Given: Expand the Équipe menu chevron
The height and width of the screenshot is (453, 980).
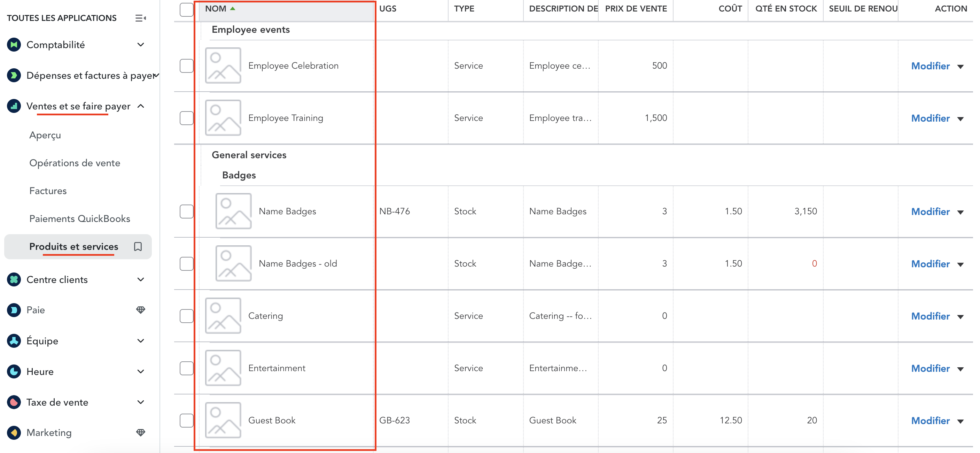Looking at the screenshot, I should point(141,341).
